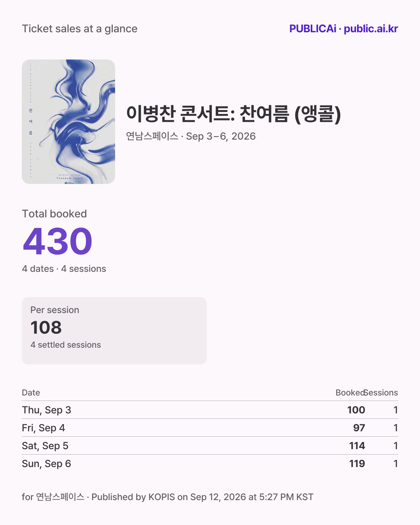Open the Per session 108 card

pyautogui.click(x=114, y=331)
